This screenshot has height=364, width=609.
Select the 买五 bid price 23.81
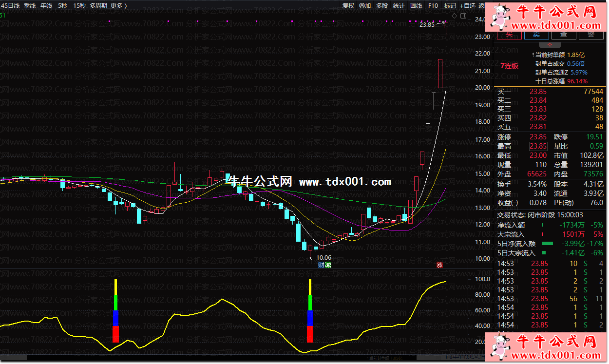coord(538,127)
